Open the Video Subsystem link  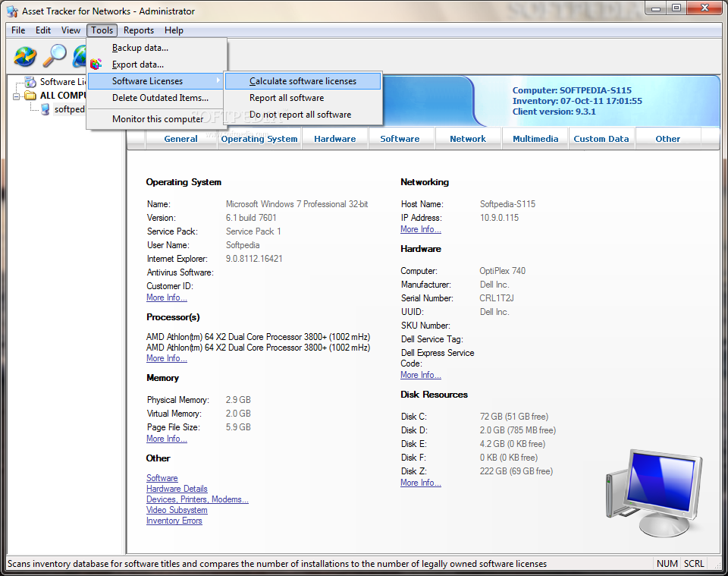[177, 511]
